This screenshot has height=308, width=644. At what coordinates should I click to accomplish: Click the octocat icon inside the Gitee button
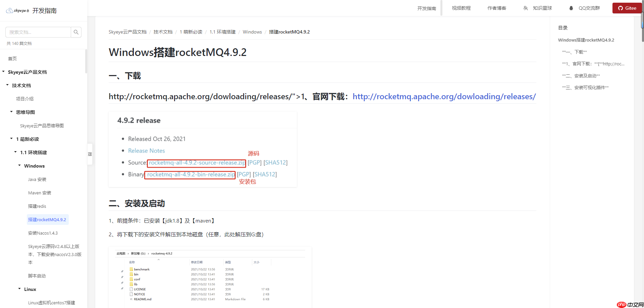pyautogui.click(x=621, y=8)
